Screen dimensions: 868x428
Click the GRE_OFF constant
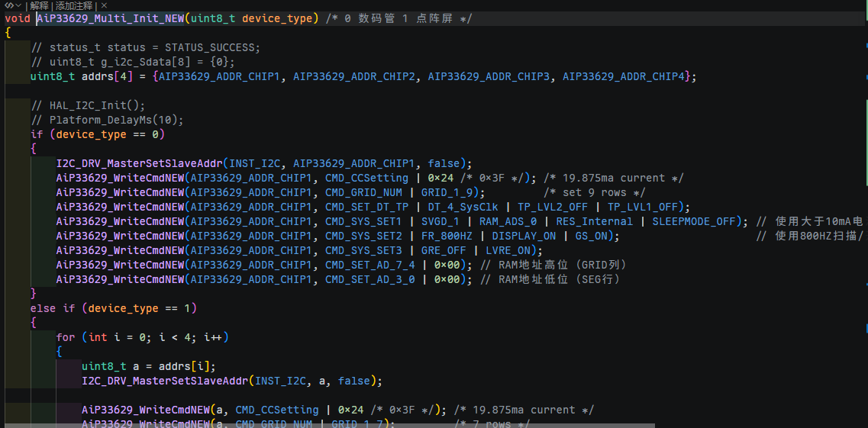[444, 250]
